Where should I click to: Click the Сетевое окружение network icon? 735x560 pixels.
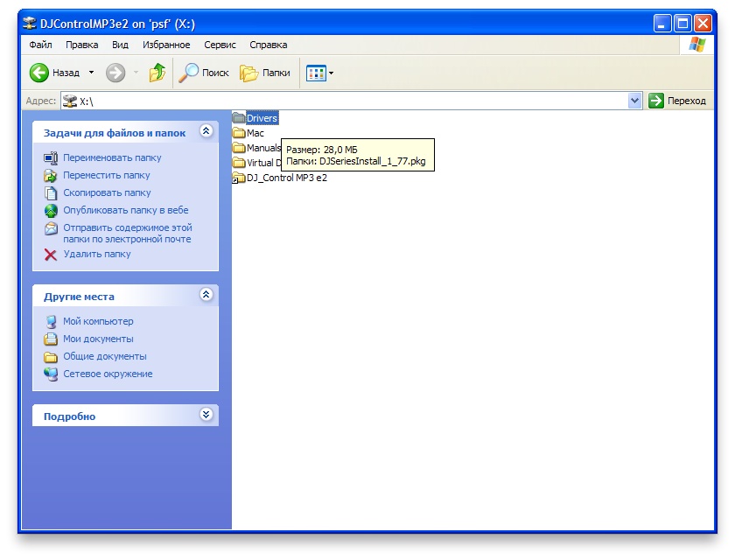pos(51,374)
